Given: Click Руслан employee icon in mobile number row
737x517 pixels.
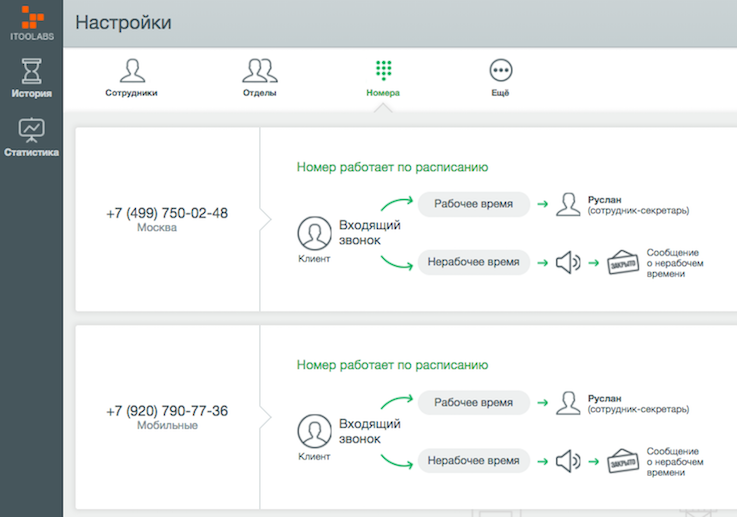Looking at the screenshot, I should (x=568, y=403).
